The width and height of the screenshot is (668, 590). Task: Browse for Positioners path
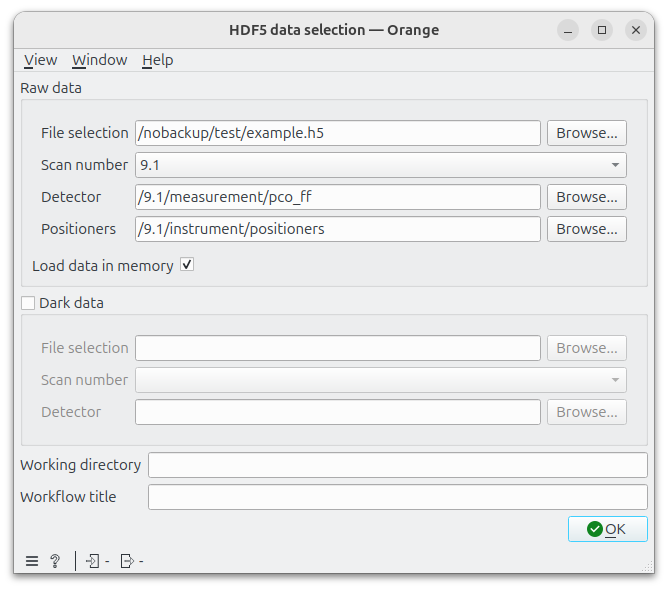pyautogui.click(x=587, y=229)
